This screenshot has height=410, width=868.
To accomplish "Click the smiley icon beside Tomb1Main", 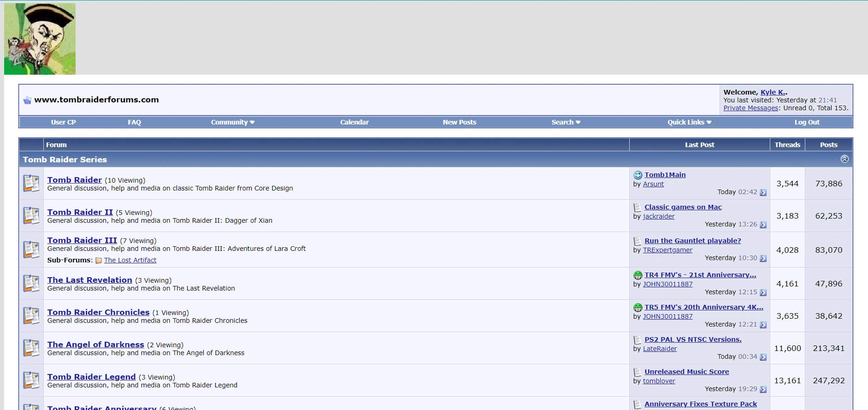I will coord(638,175).
